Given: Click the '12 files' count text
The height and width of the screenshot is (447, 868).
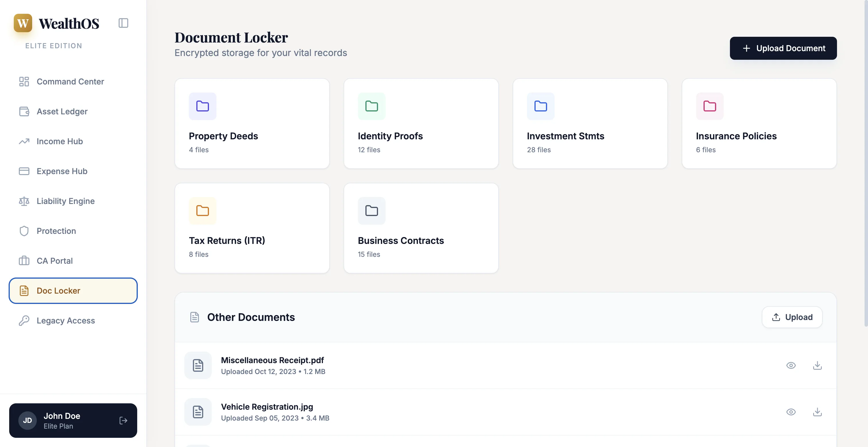Looking at the screenshot, I should point(369,150).
